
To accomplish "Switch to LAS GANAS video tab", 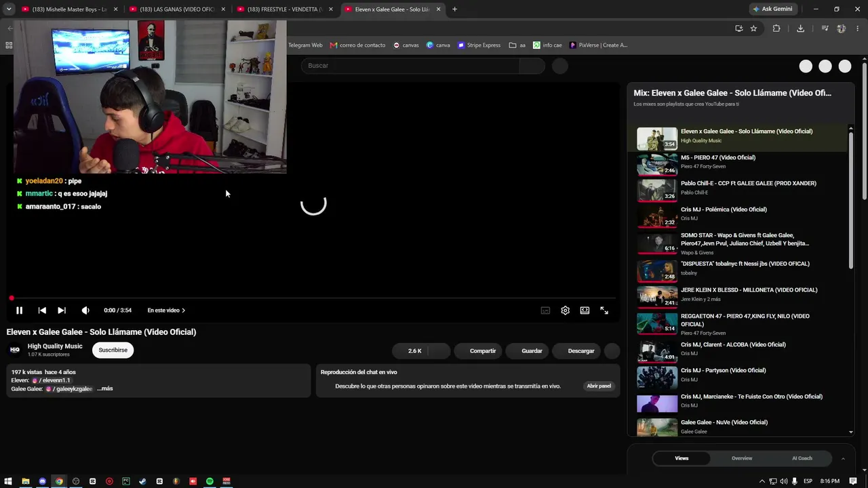I will (x=177, y=9).
